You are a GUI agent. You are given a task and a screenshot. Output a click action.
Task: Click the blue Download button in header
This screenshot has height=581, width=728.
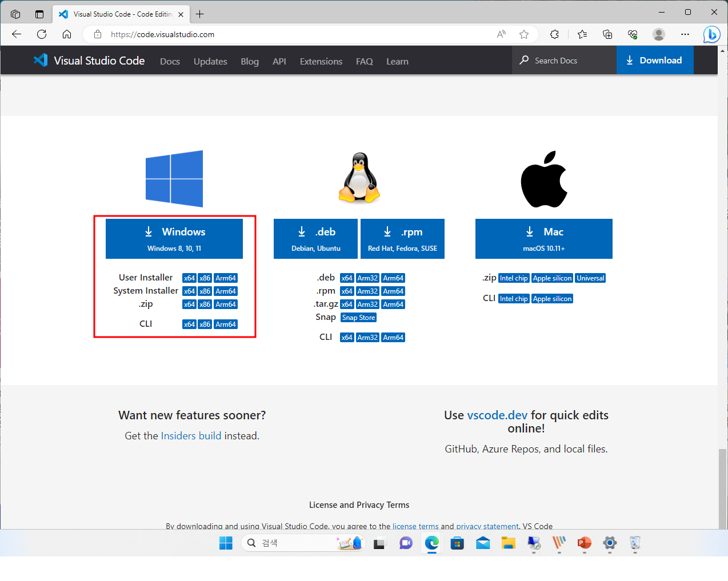coord(655,60)
